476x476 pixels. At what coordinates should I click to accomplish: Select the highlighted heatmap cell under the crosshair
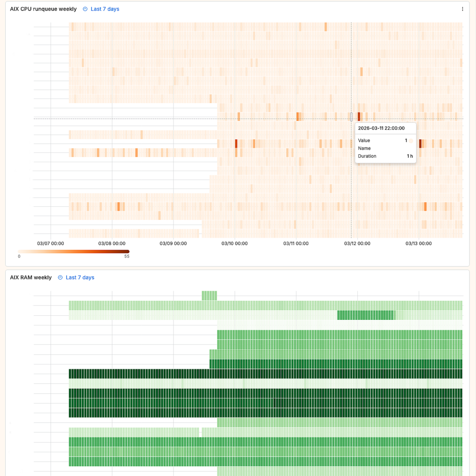[x=351, y=116]
